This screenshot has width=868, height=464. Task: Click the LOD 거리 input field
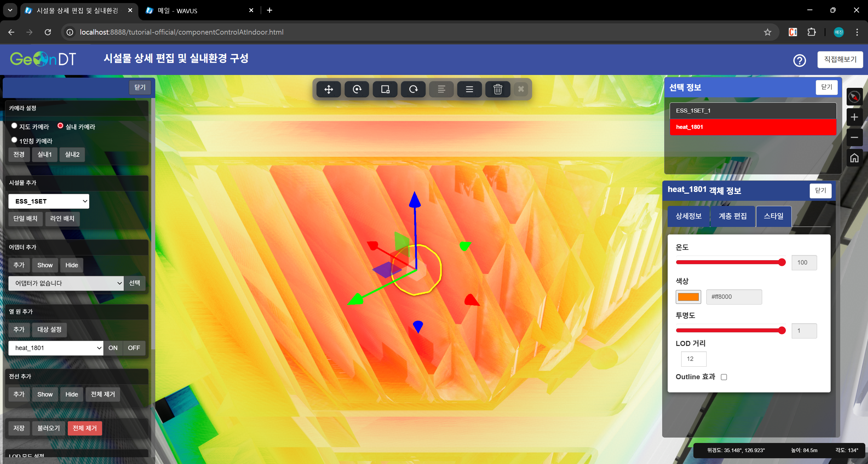694,359
